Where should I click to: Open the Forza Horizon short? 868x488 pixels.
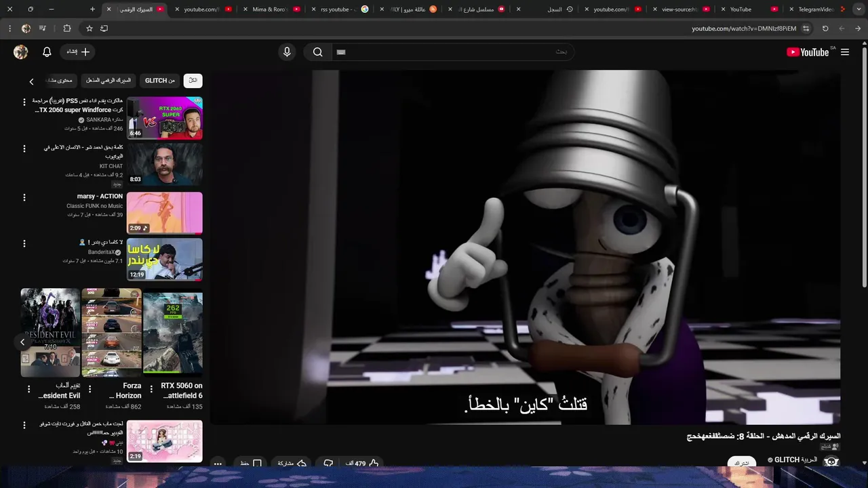tap(111, 332)
